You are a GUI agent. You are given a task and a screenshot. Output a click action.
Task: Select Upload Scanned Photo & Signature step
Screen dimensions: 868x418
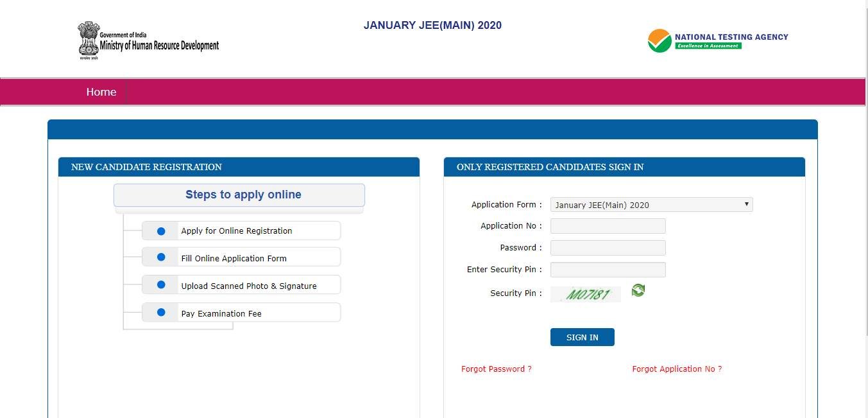point(249,286)
